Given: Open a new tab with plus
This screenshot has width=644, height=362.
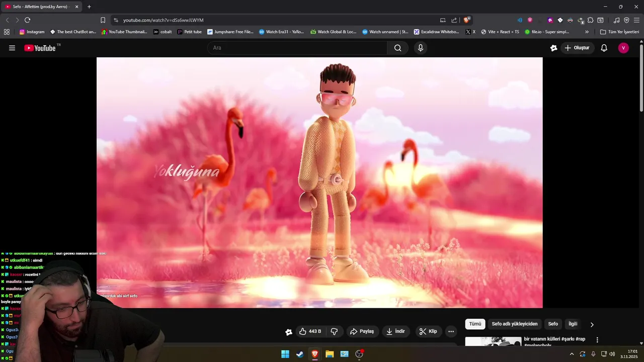Looking at the screenshot, I should coord(89,7).
